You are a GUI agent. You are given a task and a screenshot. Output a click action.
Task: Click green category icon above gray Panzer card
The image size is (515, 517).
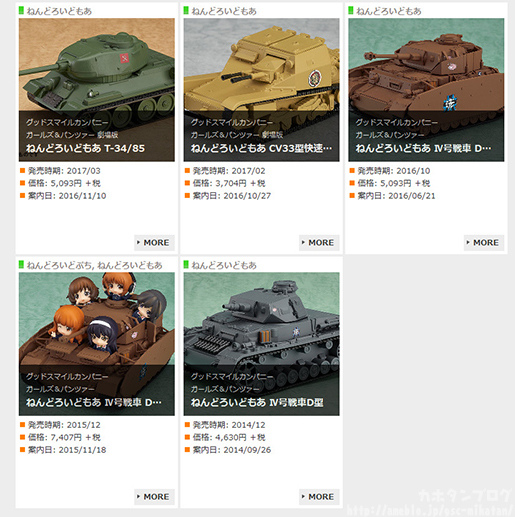186,265
